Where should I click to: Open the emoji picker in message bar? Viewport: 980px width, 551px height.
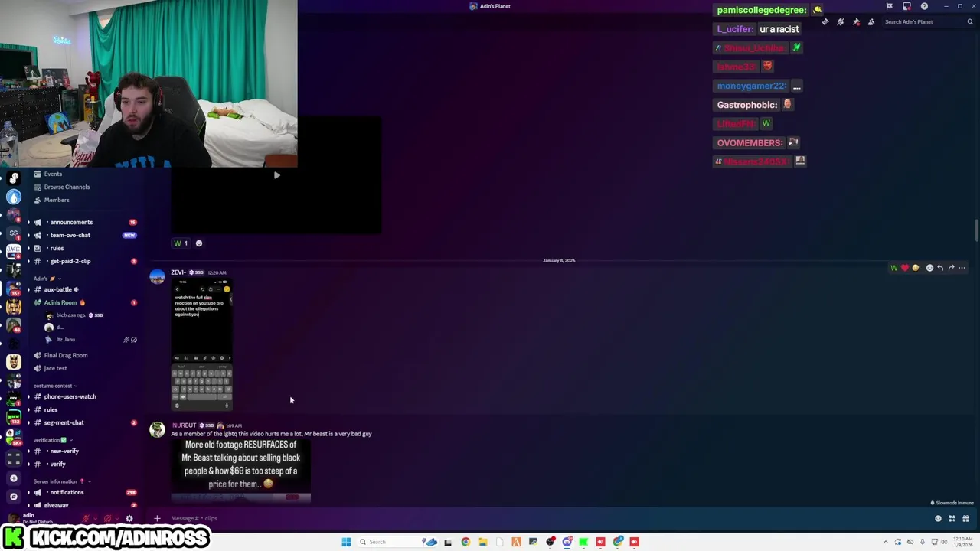(x=938, y=518)
